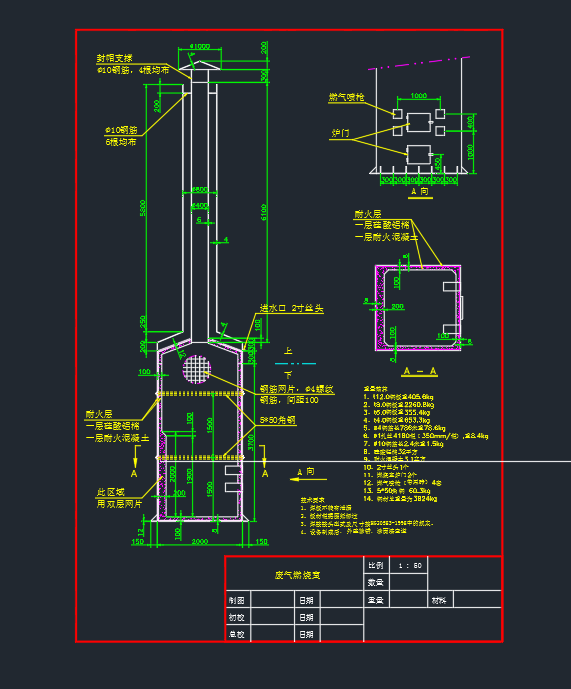Click the '材料' cell in title block
Viewport: 571px width, 689px height.
coord(440,600)
